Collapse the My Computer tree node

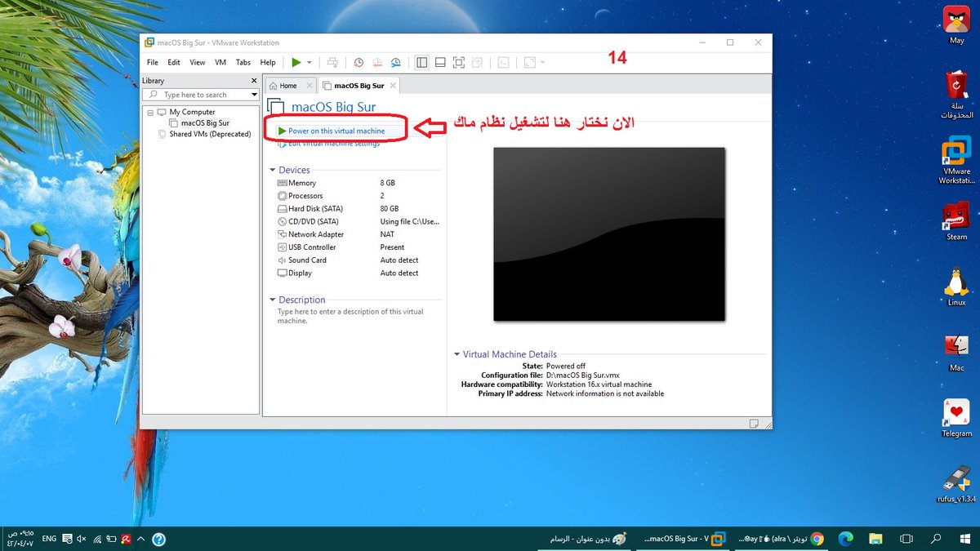[x=150, y=112]
